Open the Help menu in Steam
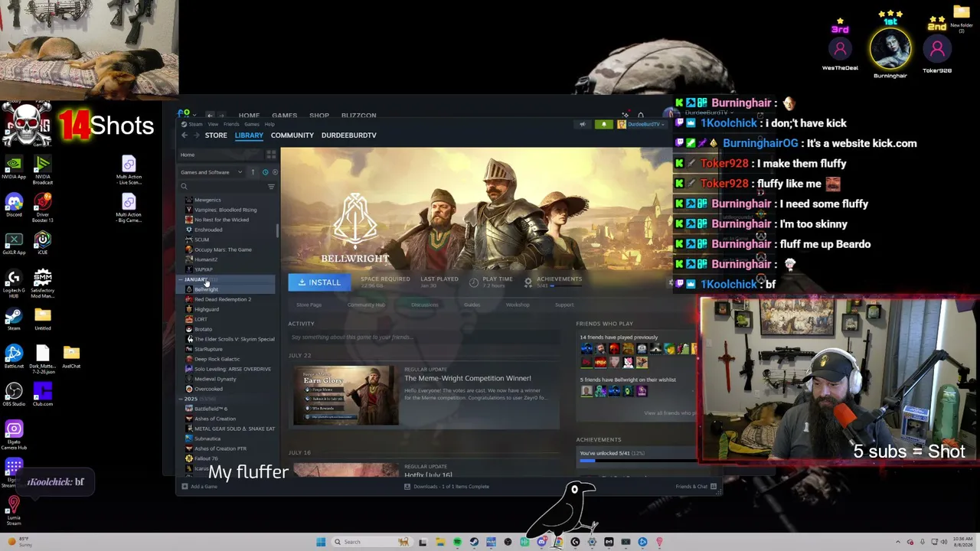980x551 pixels. click(269, 124)
